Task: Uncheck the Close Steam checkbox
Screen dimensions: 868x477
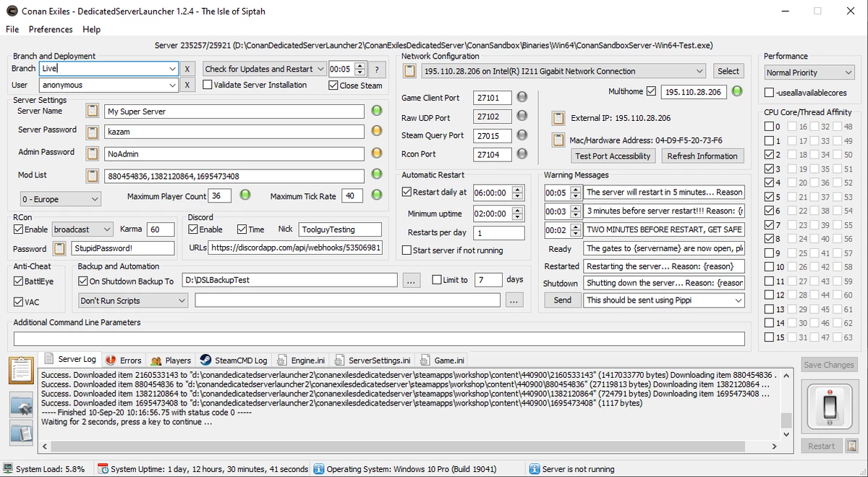Action: pyautogui.click(x=333, y=85)
